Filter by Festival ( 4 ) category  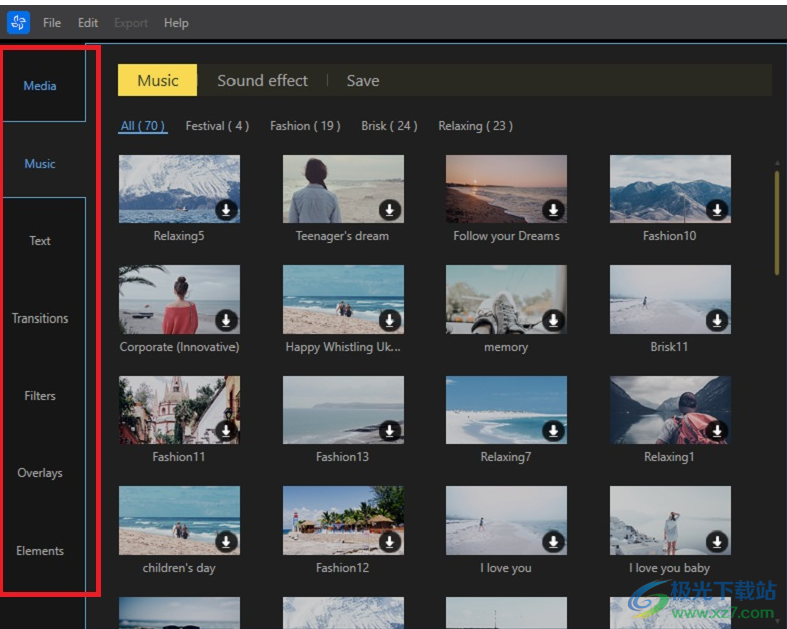coord(217,126)
